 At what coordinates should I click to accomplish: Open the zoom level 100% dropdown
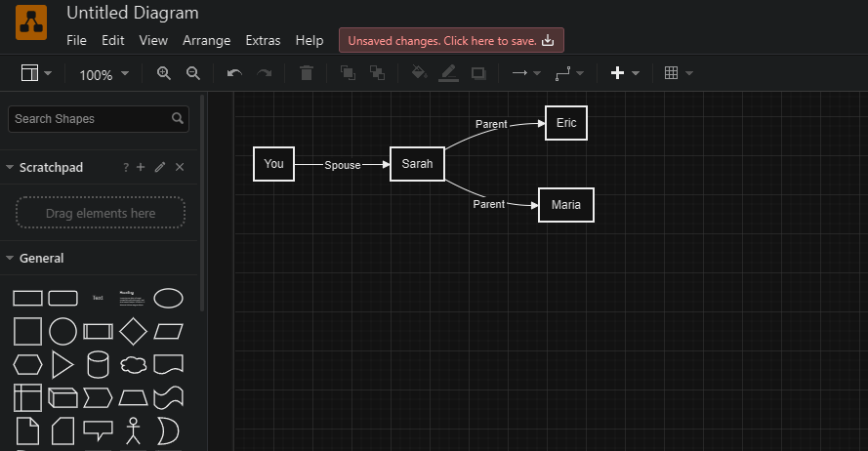[x=103, y=74]
